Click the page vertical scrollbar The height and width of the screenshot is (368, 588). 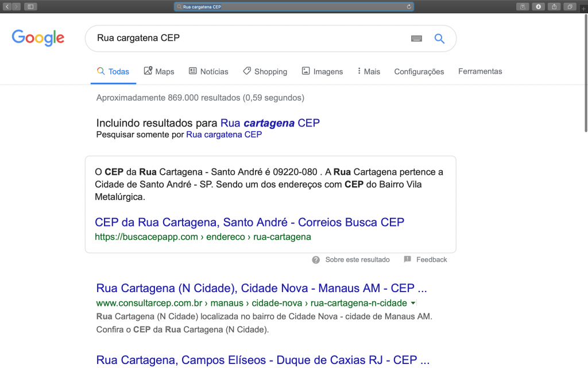pyautogui.click(x=585, y=73)
